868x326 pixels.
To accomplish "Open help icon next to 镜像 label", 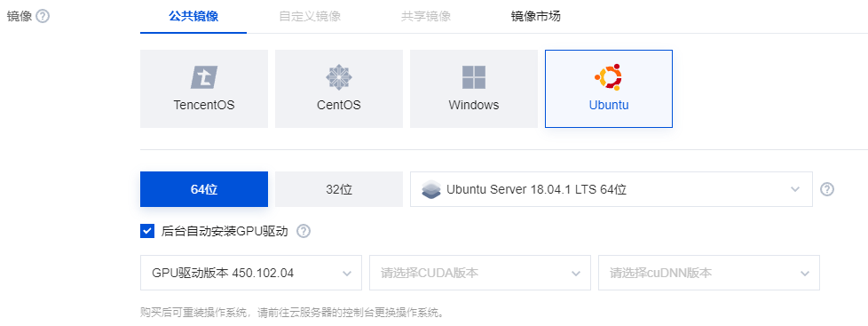I will pyautogui.click(x=43, y=16).
